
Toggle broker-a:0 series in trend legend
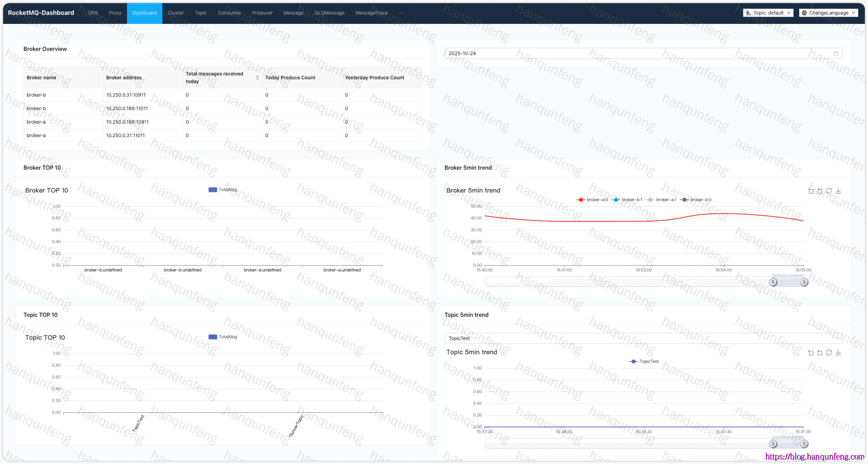coord(592,200)
